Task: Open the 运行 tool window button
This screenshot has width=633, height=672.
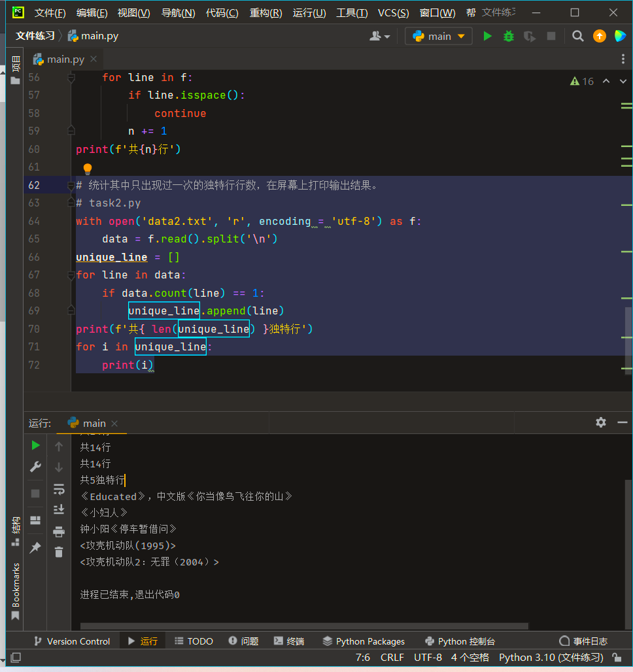Action: click(x=143, y=641)
